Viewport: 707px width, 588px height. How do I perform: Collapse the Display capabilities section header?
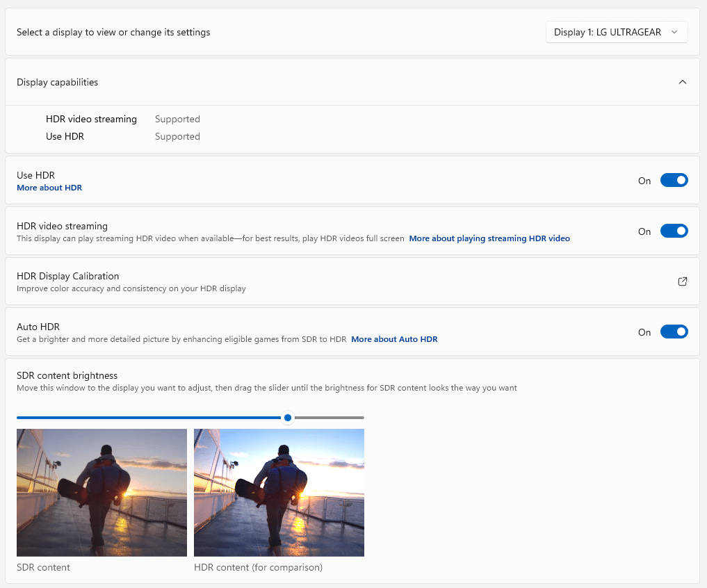pos(352,82)
